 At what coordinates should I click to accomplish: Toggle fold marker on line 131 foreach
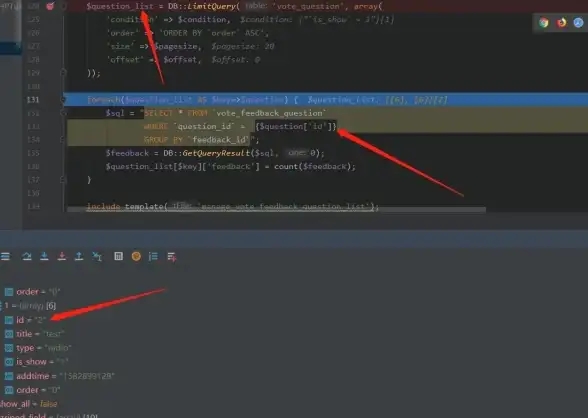(63, 100)
